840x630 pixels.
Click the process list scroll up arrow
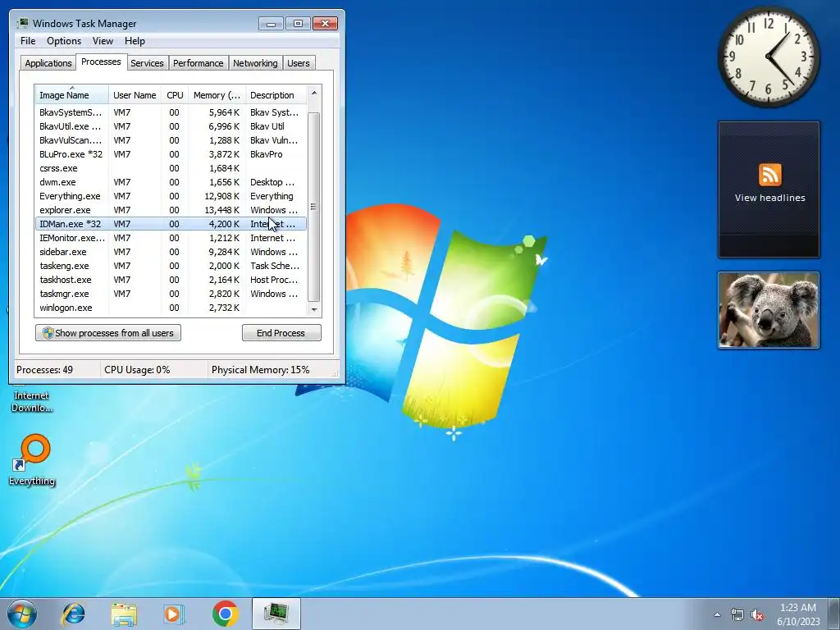click(x=314, y=94)
